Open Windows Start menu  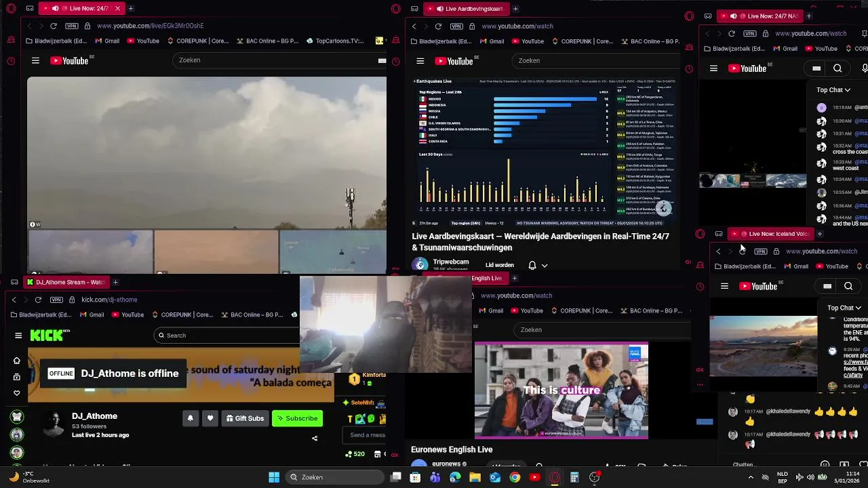pyautogui.click(x=274, y=477)
